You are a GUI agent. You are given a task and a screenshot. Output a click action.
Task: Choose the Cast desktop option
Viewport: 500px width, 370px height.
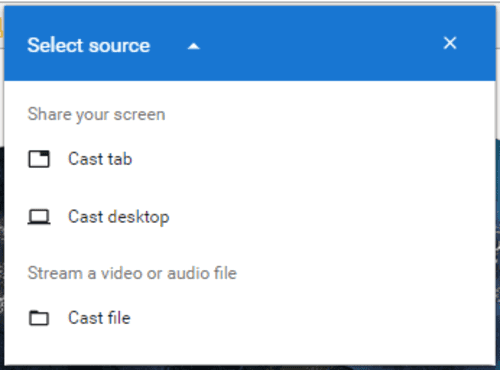point(250,217)
